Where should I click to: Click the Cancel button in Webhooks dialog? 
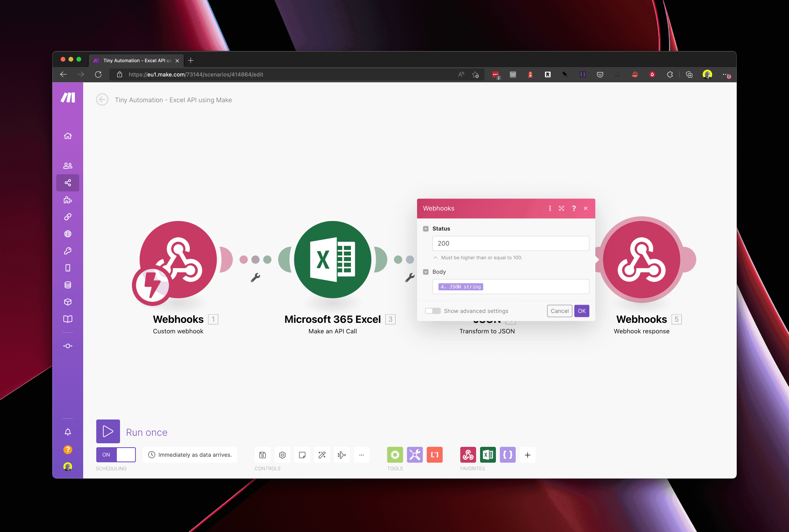(559, 311)
